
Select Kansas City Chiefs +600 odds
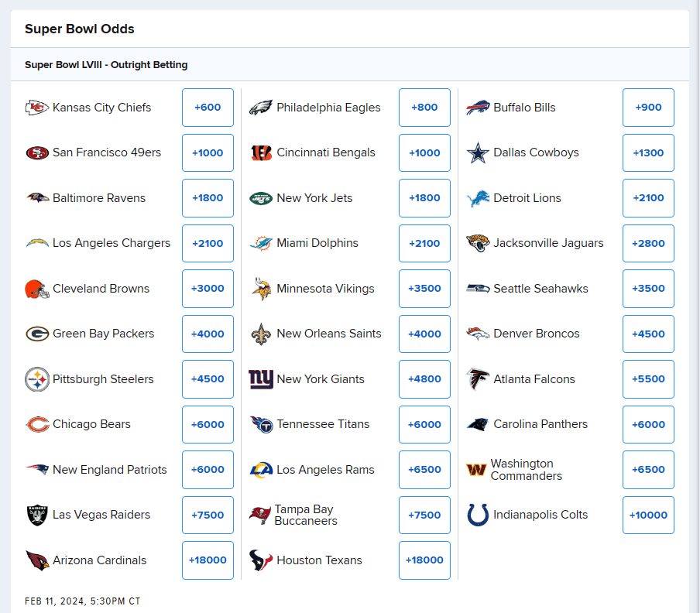pyautogui.click(x=208, y=108)
